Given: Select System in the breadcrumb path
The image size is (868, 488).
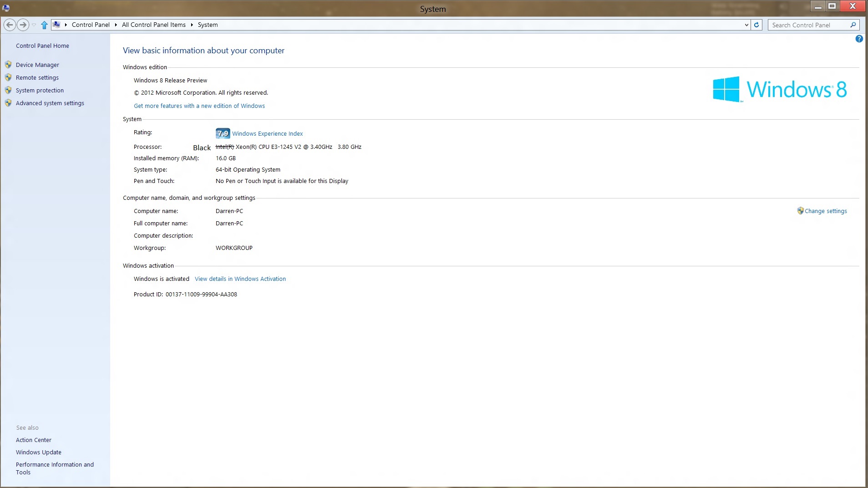Looking at the screenshot, I should tap(208, 25).
